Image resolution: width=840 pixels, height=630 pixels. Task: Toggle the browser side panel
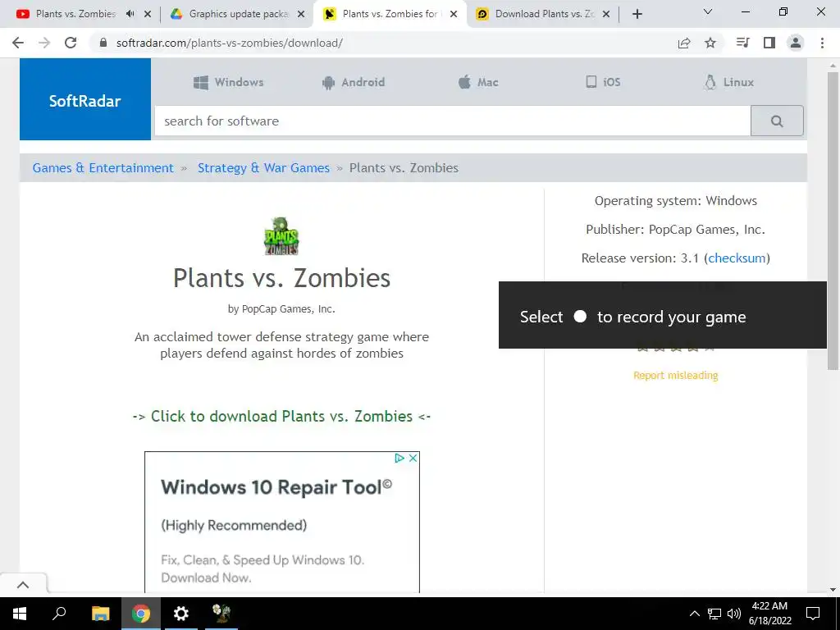(769, 43)
